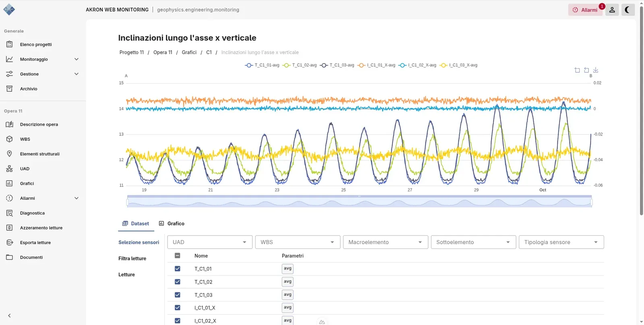Uncheck the T_C1_02 sensor checkbox
Viewport: 644px width, 325px height.
point(178,282)
